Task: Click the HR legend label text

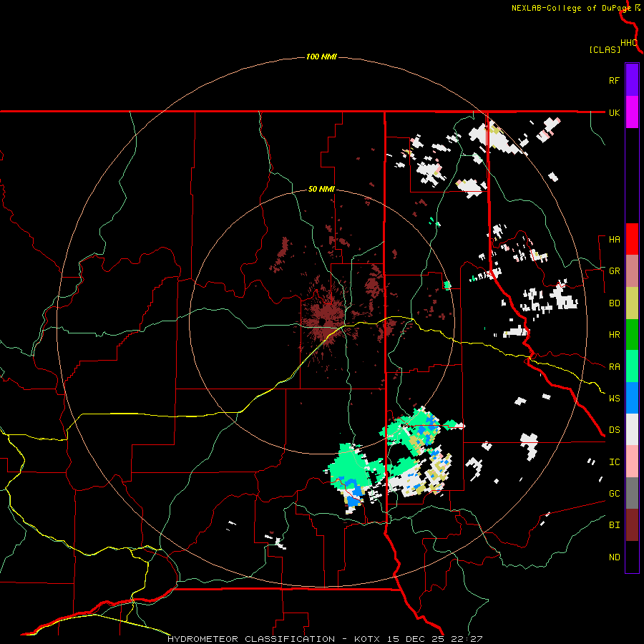Action: tap(614, 335)
